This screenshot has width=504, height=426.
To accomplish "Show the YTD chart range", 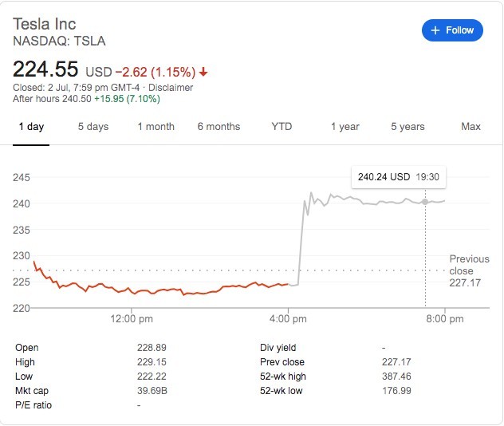I will click(x=282, y=127).
